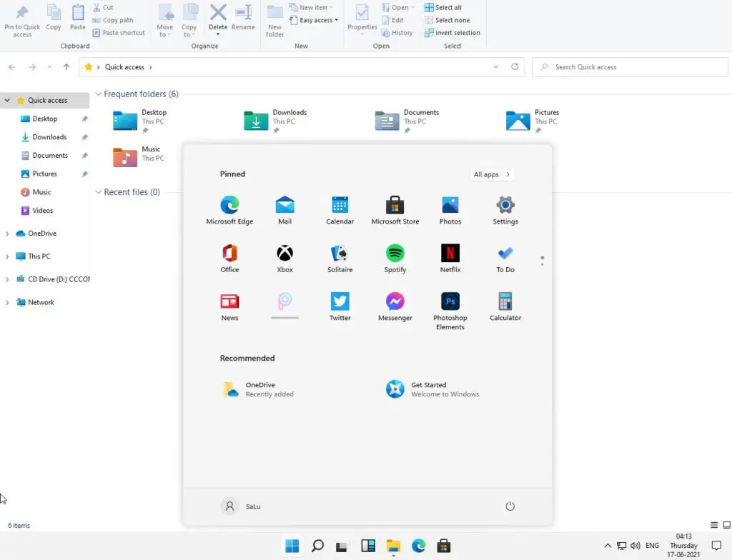Expand the CD Drive (D:) node
The image size is (732, 560).
(x=7, y=279)
